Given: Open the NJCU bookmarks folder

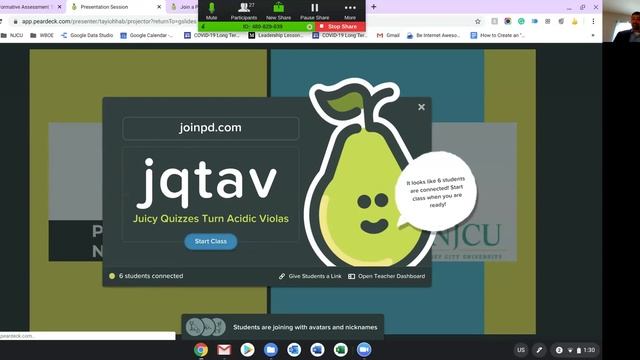Looking at the screenshot, I should (12, 36).
